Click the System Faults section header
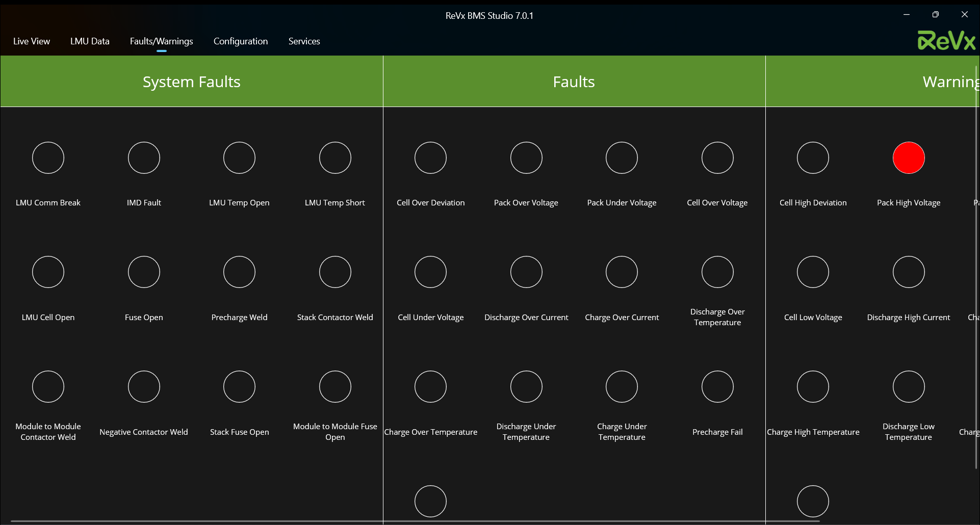Image resolution: width=980 pixels, height=525 pixels. 191,82
